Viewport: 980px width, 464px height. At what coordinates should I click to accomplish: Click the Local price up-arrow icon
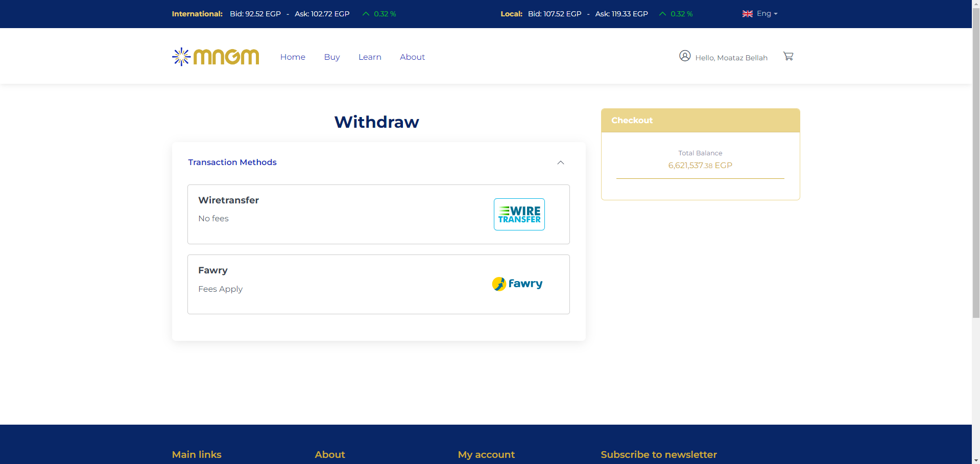click(x=662, y=14)
